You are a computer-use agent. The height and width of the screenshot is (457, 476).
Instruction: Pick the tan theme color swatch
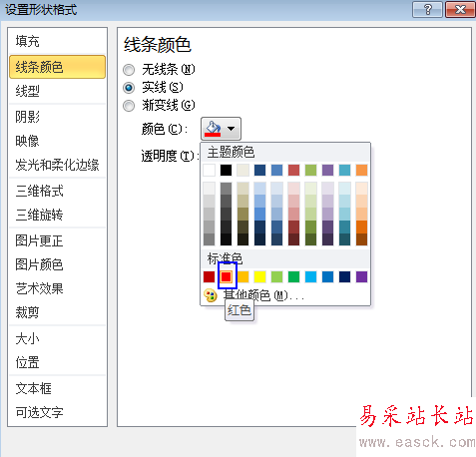pyautogui.click(x=242, y=170)
